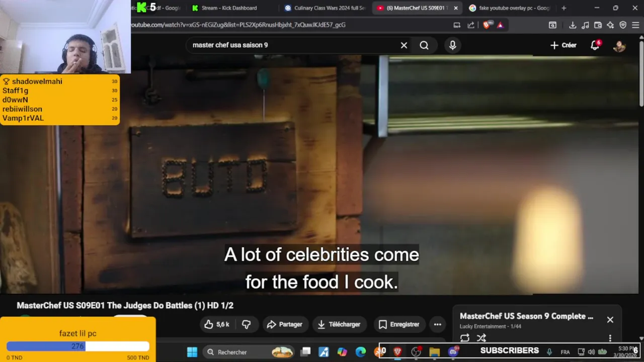
Task: Open Copilot from the taskbar
Action: click(342, 352)
